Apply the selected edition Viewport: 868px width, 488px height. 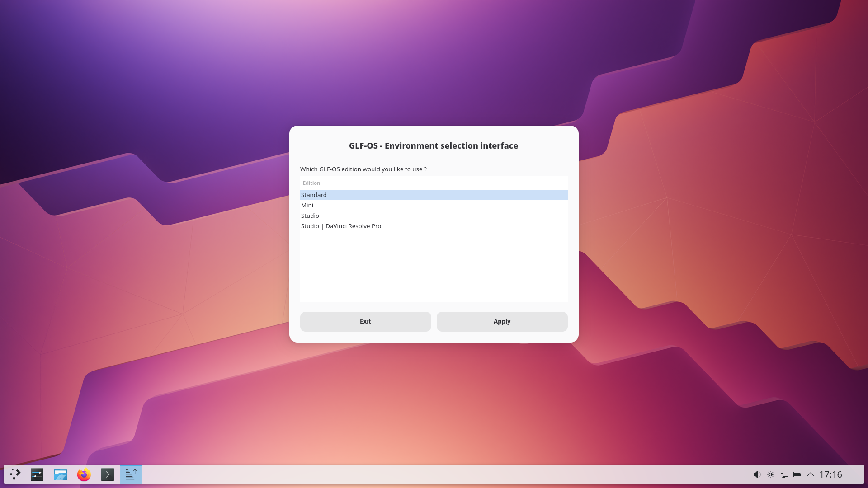[x=502, y=322]
